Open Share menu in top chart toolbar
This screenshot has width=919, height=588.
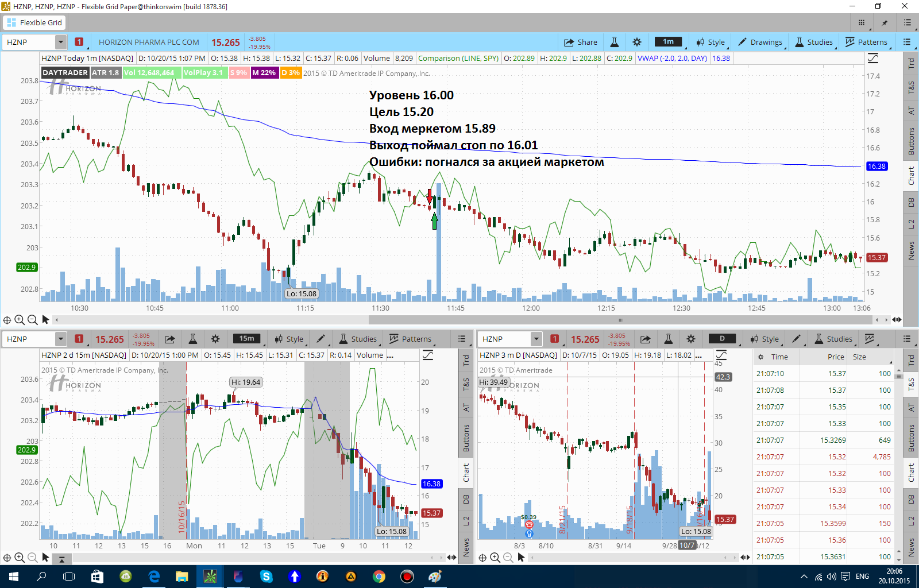[x=580, y=42]
